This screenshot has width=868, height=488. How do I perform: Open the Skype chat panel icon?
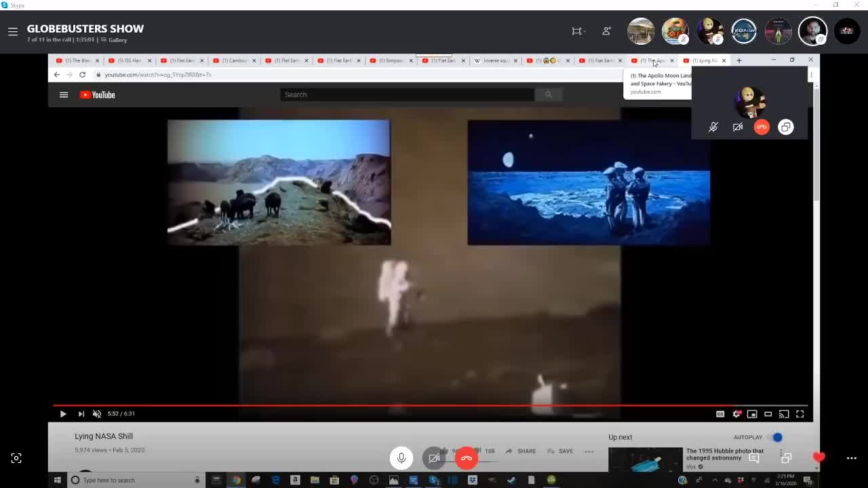click(754, 458)
